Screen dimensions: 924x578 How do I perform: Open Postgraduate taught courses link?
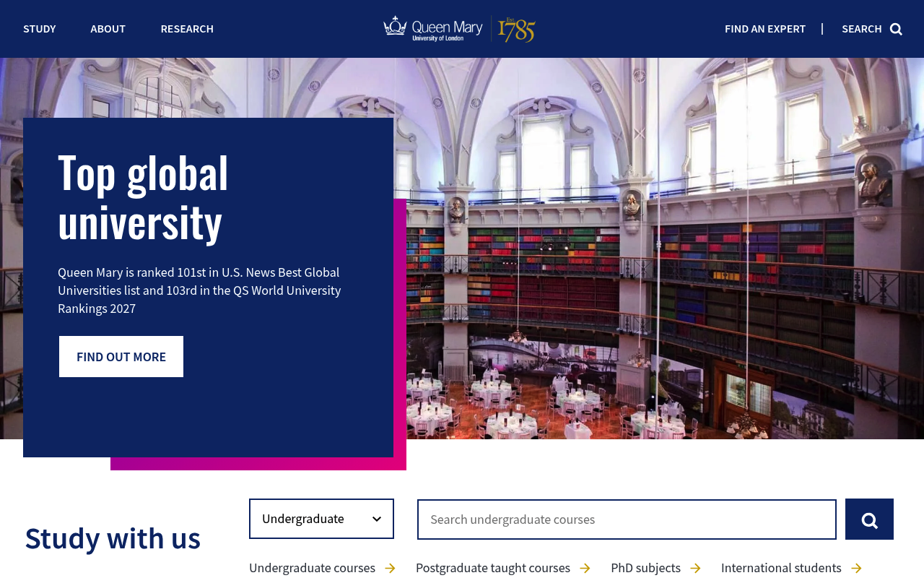tap(503, 568)
